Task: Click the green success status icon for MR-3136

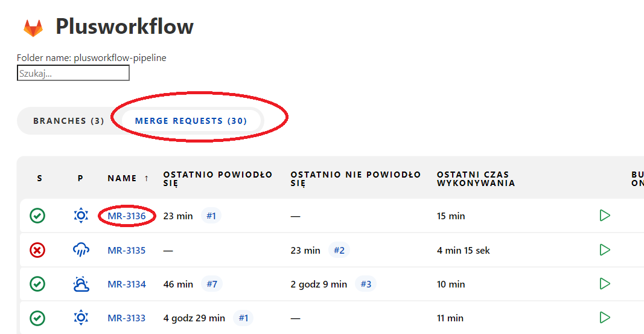Action: [x=37, y=216]
